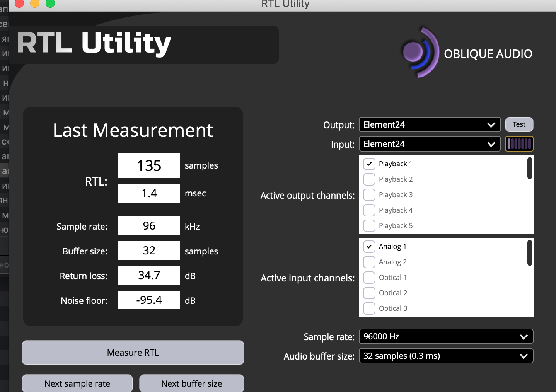Click the red close window button
The height and width of the screenshot is (392, 556).
pos(19,3)
